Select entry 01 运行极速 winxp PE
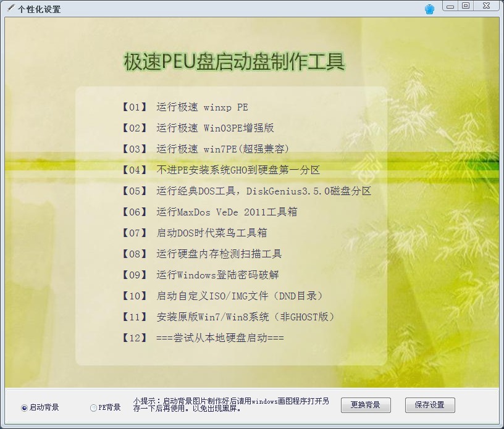Screen dimensions: 504x429 coord(185,107)
